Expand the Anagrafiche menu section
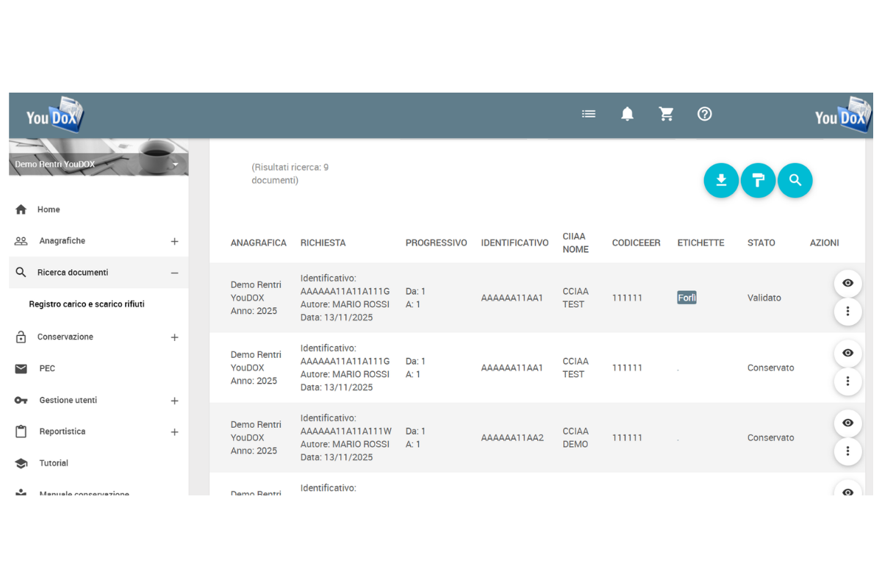 [174, 241]
